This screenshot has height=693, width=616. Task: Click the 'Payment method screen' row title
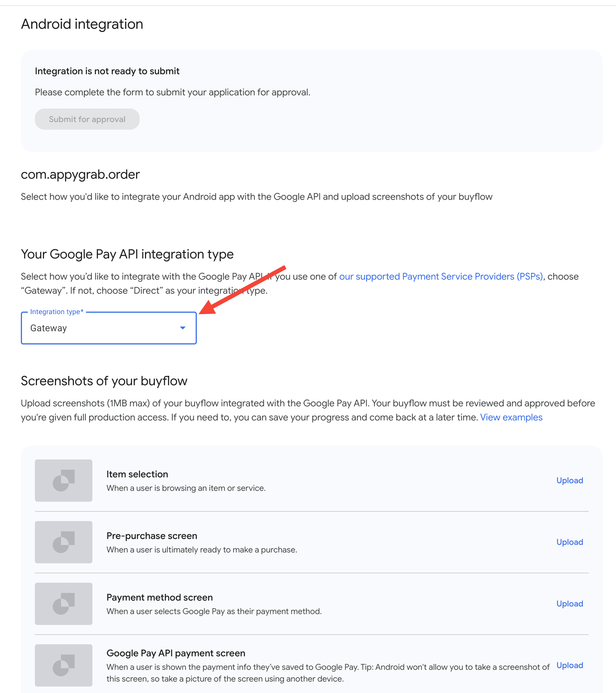(x=160, y=597)
